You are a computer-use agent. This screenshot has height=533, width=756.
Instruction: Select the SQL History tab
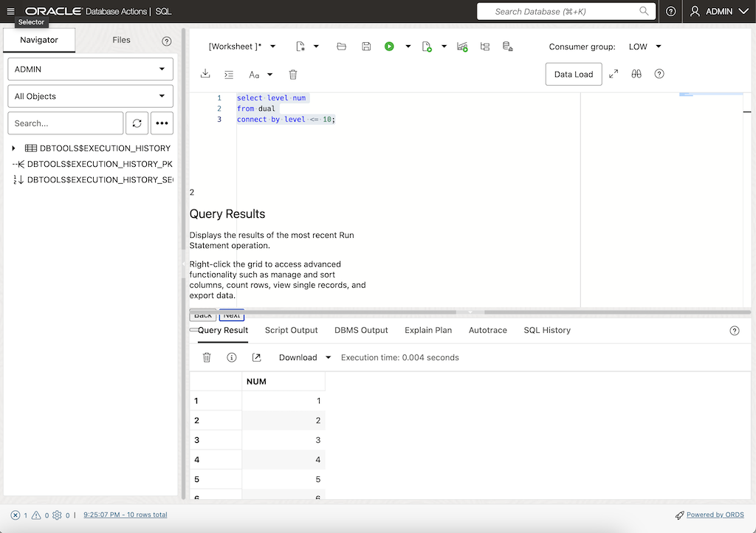pos(547,330)
